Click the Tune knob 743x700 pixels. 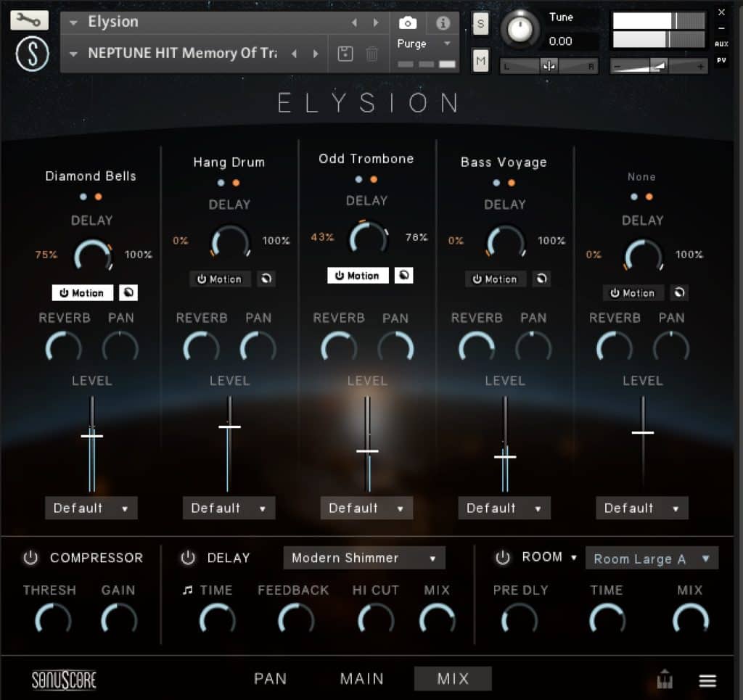coord(520,29)
